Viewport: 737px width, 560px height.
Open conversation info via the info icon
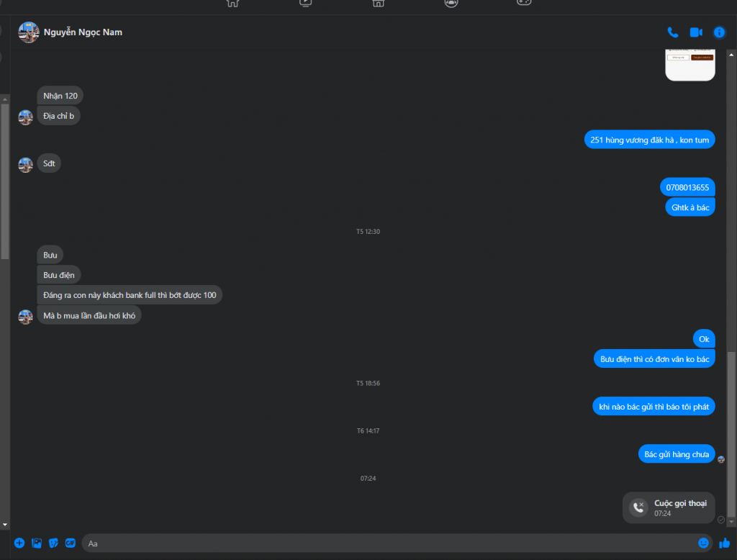tap(719, 32)
